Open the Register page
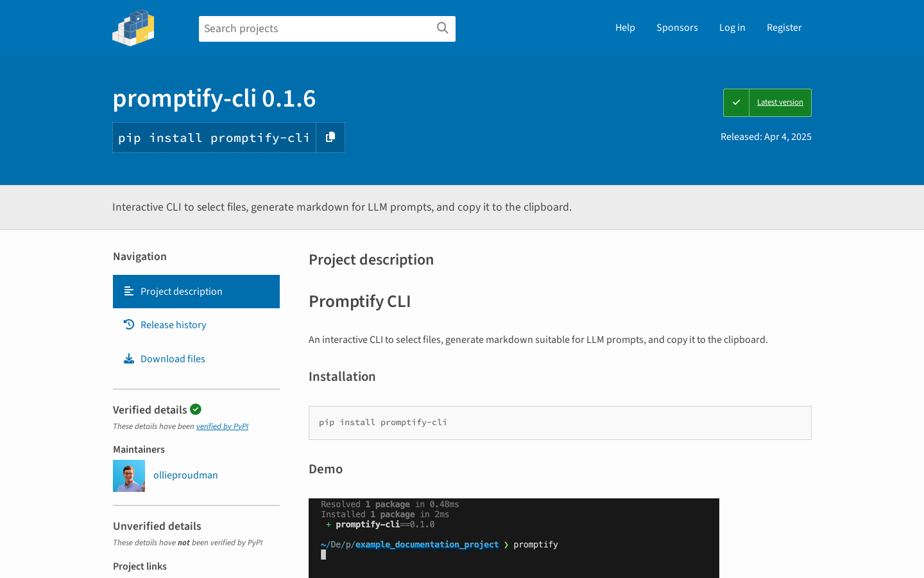The width and height of the screenshot is (924, 578). coord(784,28)
